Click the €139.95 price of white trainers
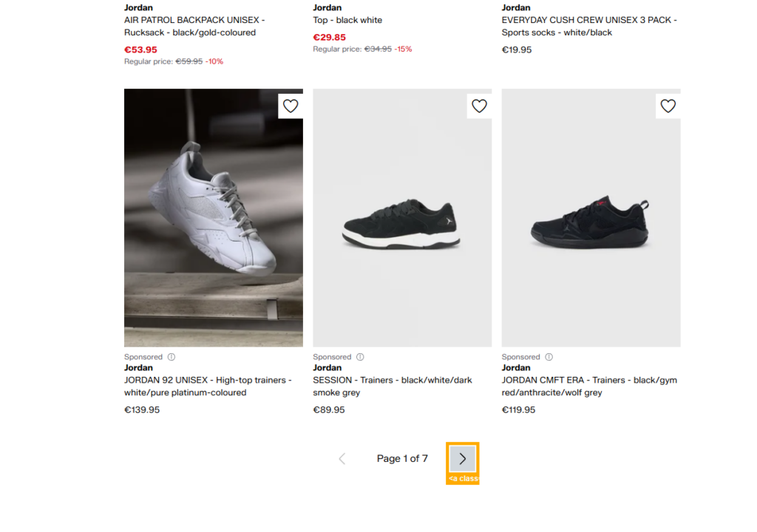This screenshot has height=532, width=757. [x=142, y=409]
